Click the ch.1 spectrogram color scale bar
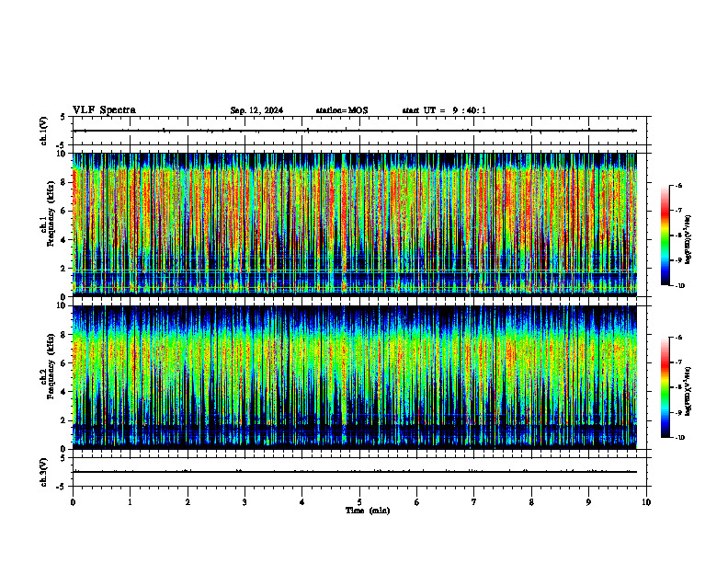Image resolution: width=728 pixels, height=563 pixels. pyautogui.click(x=665, y=236)
